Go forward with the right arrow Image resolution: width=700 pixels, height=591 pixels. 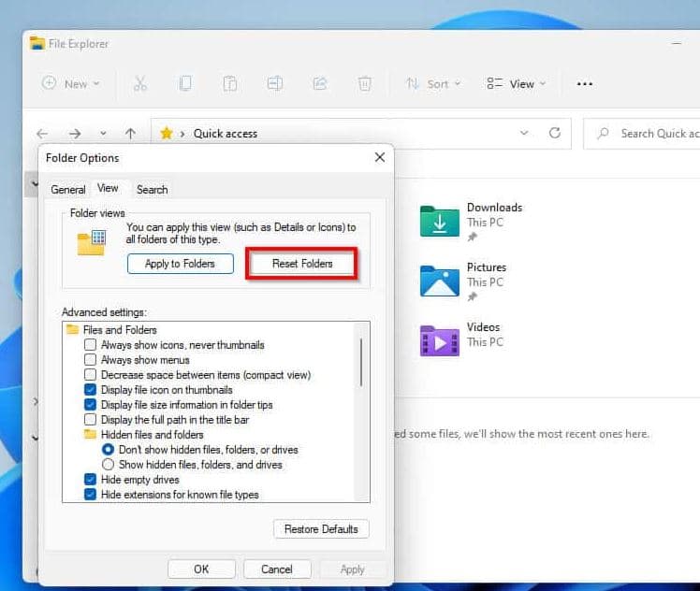(x=75, y=134)
